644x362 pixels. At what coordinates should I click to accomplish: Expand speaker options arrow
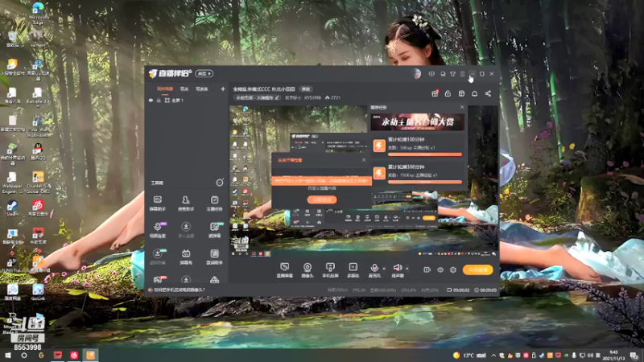coord(407,269)
